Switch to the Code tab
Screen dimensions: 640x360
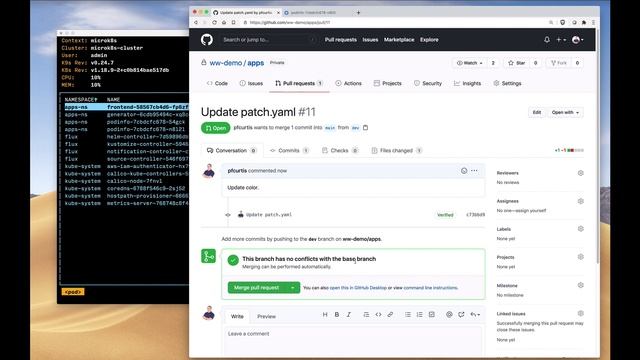coord(217,83)
